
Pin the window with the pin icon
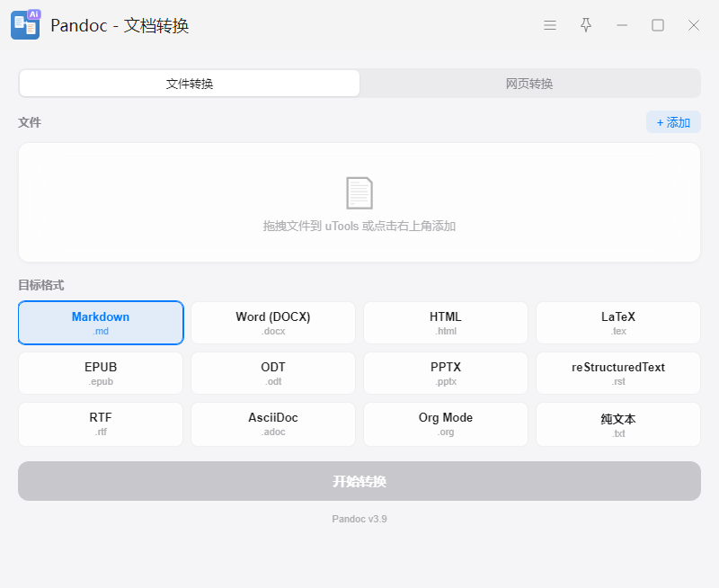[586, 25]
